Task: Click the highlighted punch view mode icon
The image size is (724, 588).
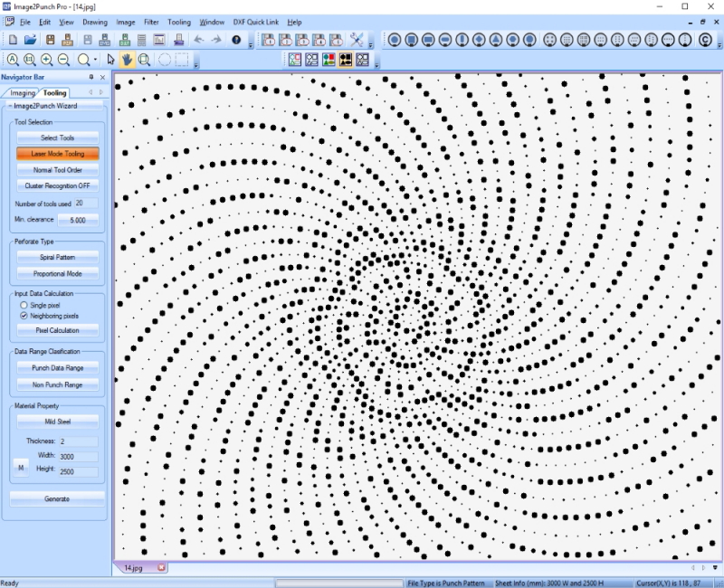Action: (346, 60)
